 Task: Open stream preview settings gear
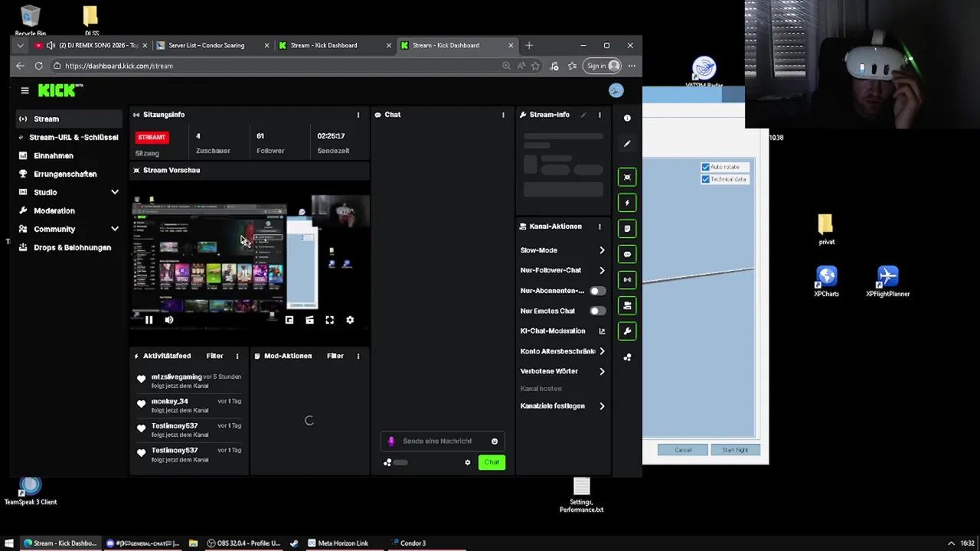point(350,320)
